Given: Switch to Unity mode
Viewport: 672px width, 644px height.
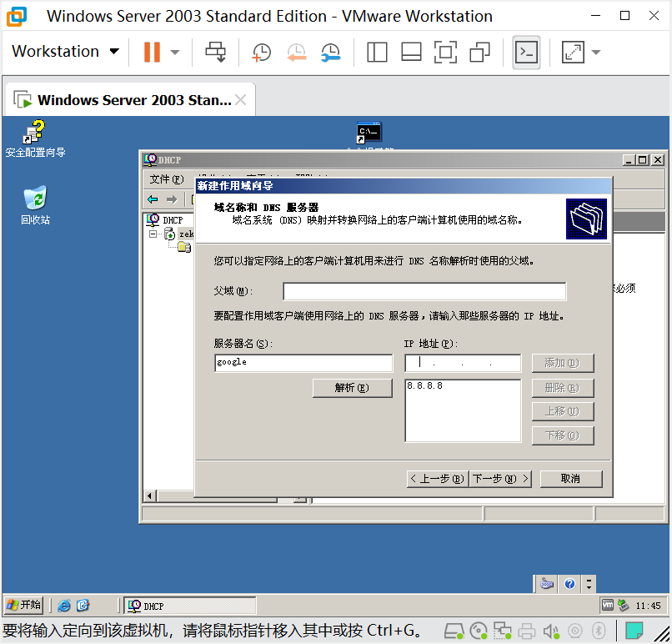Looking at the screenshot, I should coord(479,53).
